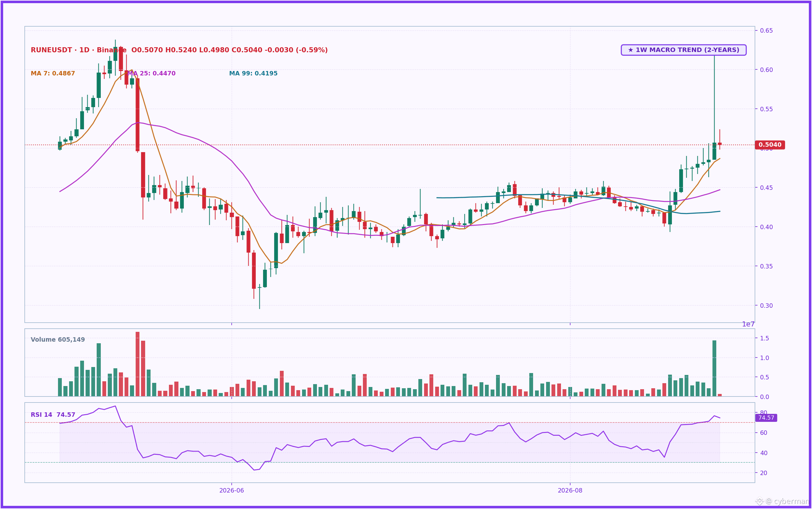Image resolution: width=812 pixels, height=509 pixels.
Task: Click the red 0.5040 current price tag
Action: point(770,145)
